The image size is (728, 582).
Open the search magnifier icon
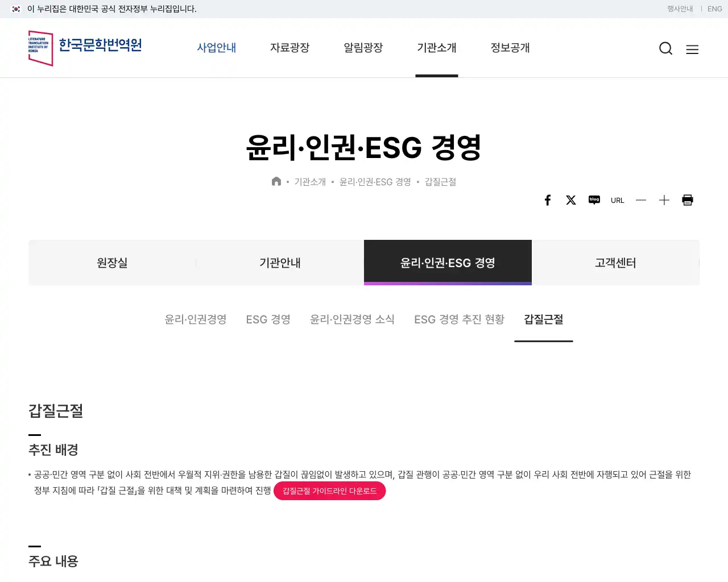tap(665, 49)
